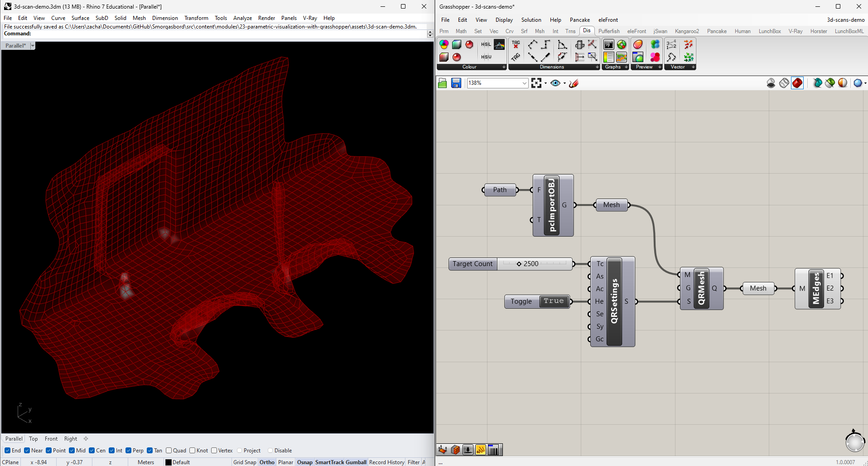
Task: Click the HSL colour component icon
Action: pos(486,44)
